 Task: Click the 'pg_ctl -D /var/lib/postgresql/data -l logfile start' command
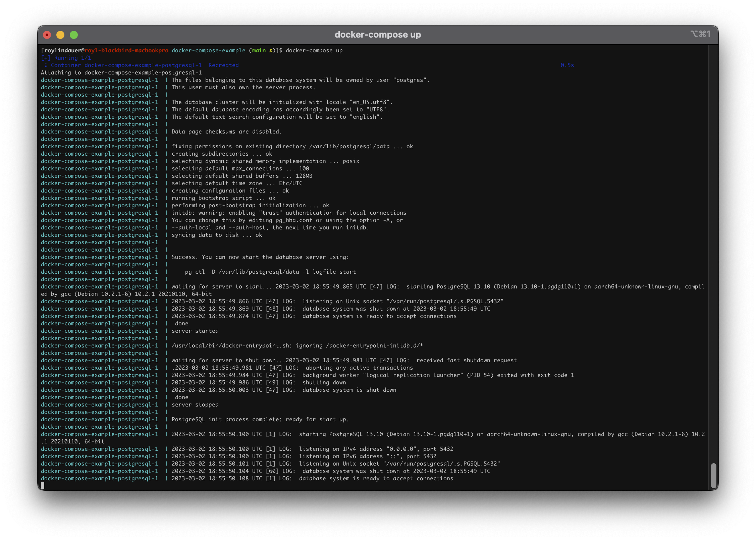(x=270, y=272)
